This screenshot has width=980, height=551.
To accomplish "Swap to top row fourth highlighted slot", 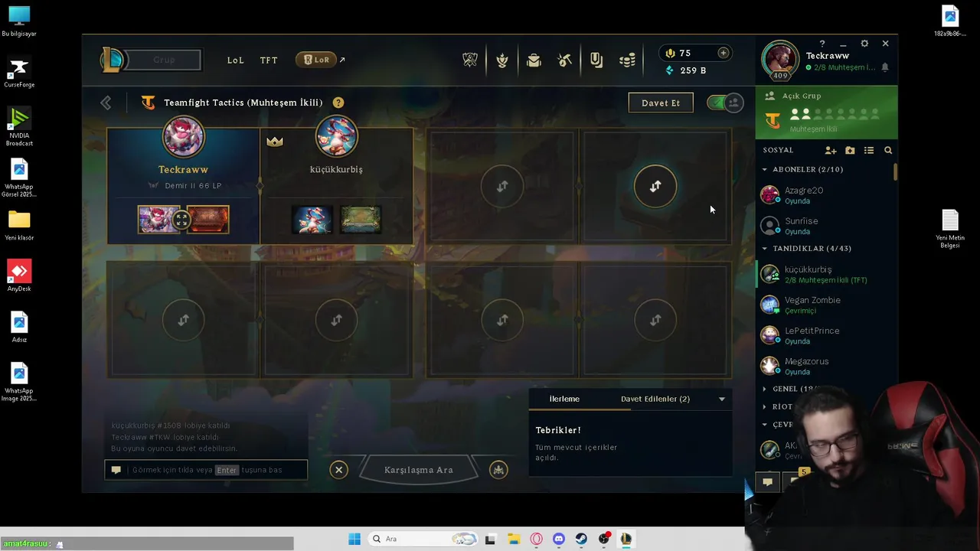I will coord(655,186).
